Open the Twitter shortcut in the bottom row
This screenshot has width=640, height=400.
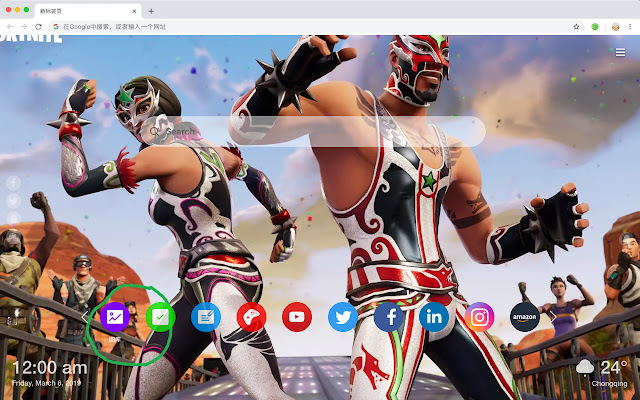tap(343, 317)
